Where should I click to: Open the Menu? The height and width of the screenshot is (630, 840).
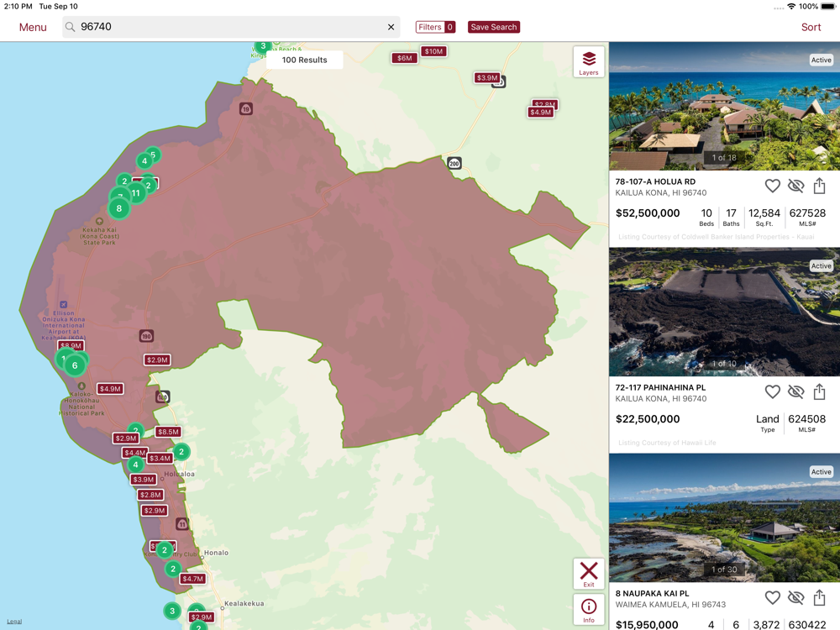click(33, 27)
